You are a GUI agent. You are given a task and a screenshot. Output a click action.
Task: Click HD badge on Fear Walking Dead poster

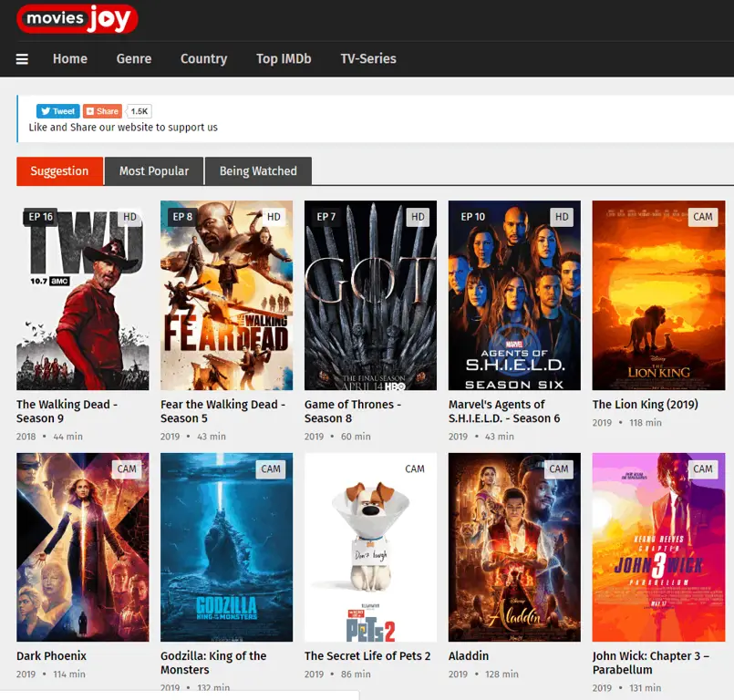[274, 217]
